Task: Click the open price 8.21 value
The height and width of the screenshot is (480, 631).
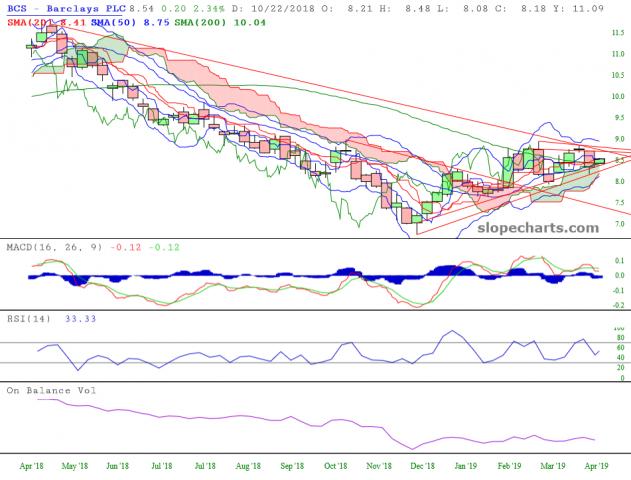Action: [359, 8]
